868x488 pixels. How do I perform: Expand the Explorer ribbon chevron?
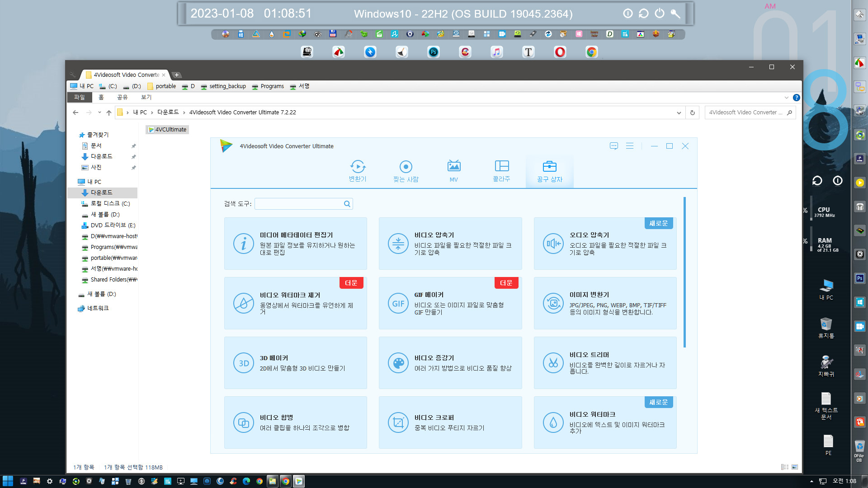coord(787,98)
